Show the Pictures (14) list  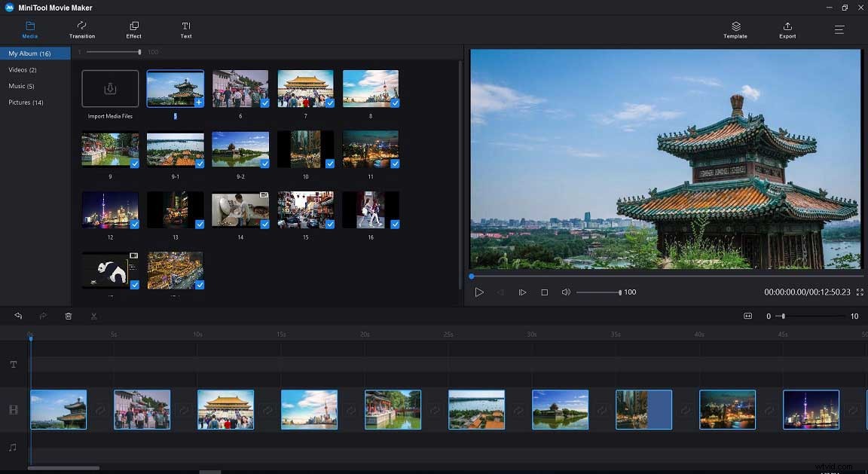click(x=25, y=102)
